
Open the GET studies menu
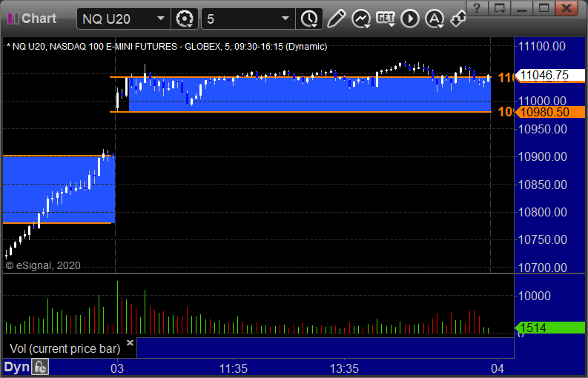pos(386,19)
